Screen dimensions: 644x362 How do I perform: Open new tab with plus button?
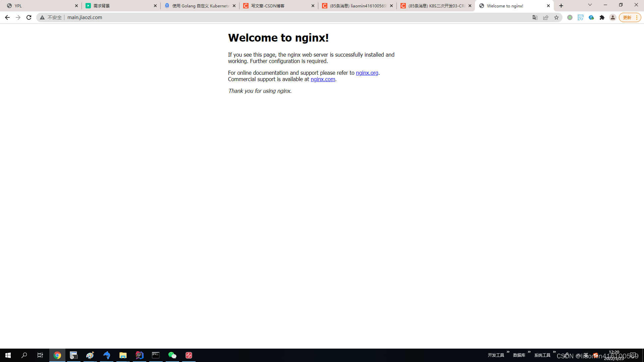click(x=561, y=6)
